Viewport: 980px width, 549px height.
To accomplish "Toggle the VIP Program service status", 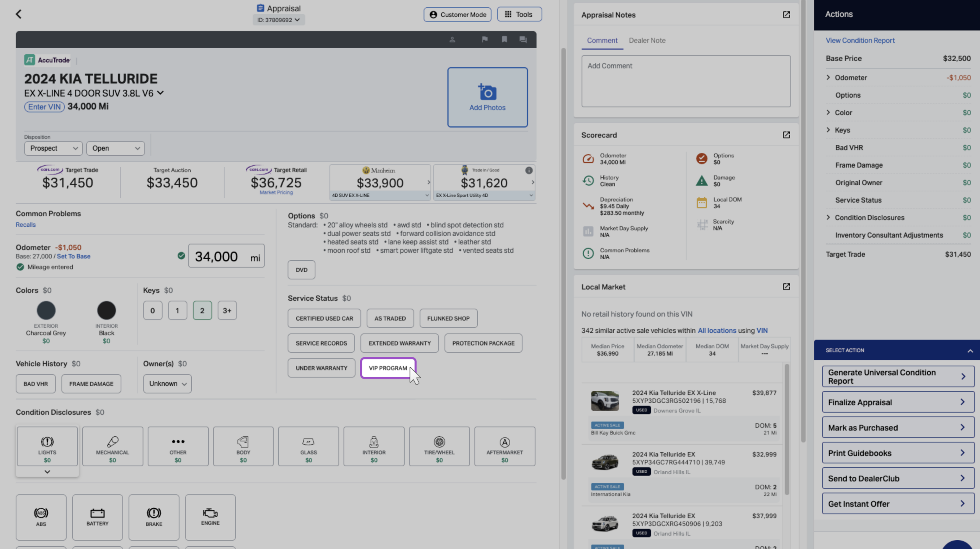I will [x=388, y=368].
